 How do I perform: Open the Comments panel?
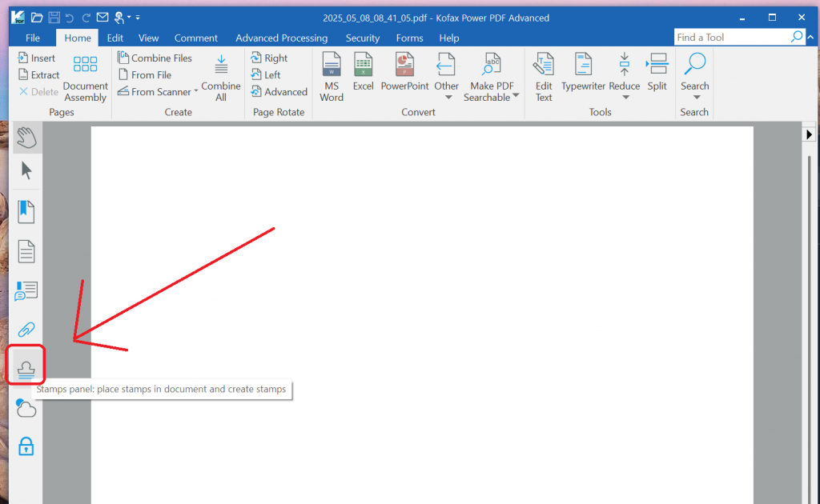(26, 290)
